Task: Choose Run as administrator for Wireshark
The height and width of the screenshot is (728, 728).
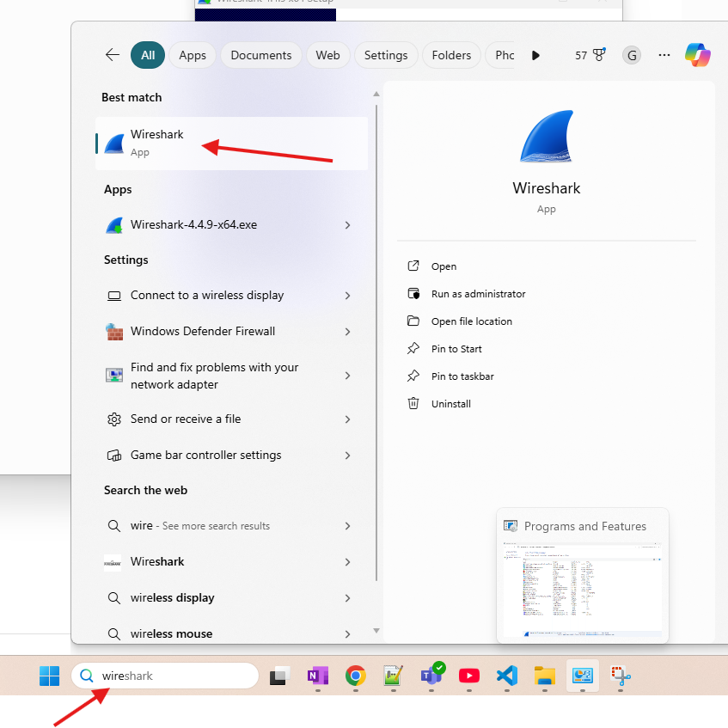Action: coord(478,294)
